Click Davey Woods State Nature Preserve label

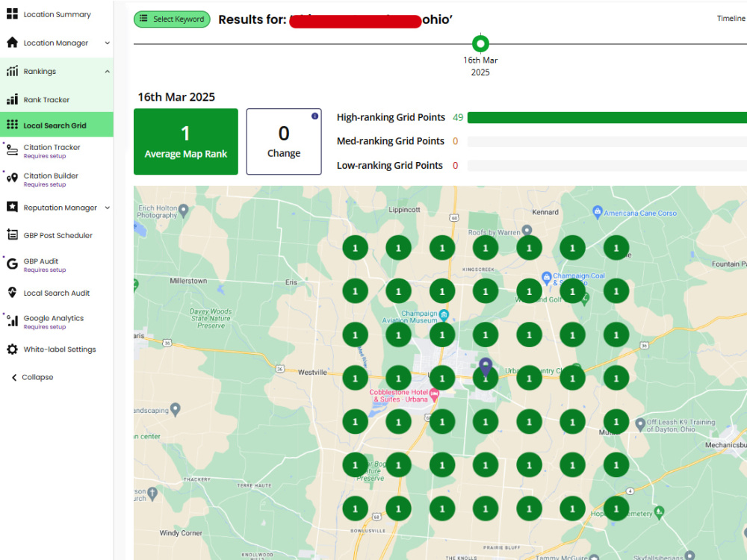click(x=211, y=319)
